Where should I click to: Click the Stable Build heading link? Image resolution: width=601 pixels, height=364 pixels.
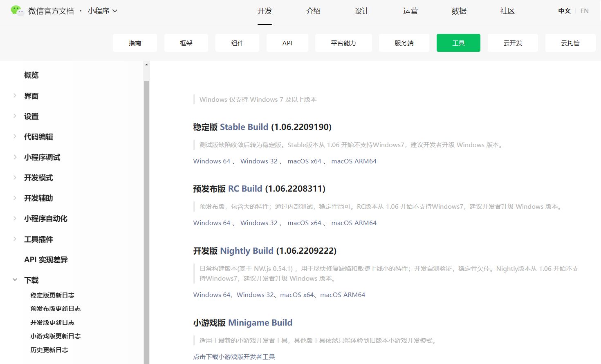click(x=244, y=127)
